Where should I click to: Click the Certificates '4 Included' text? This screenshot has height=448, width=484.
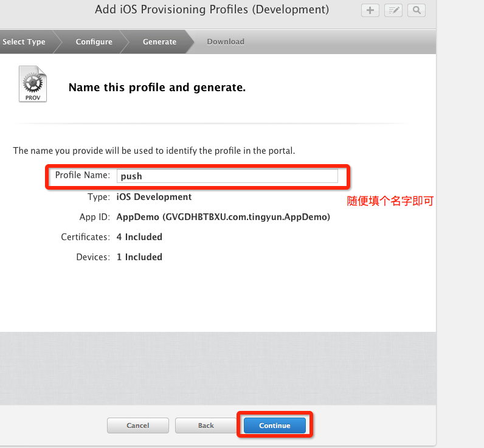tap(139, 237)
